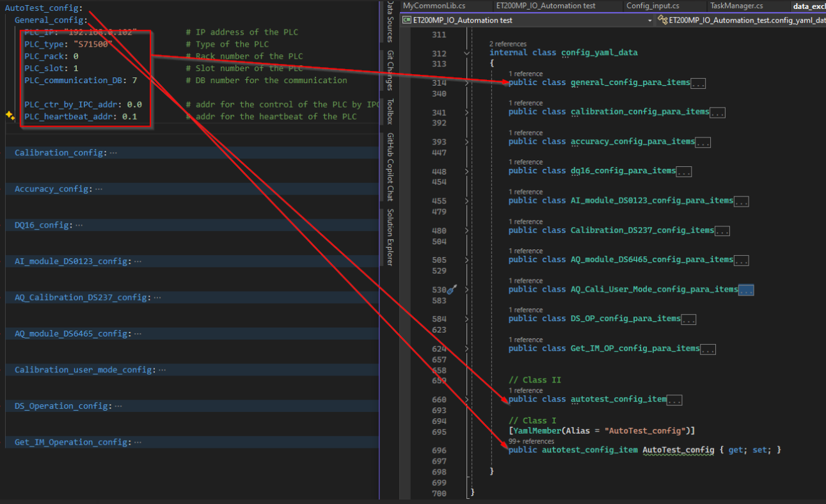The height and width of the screenshot is (504, 826).
Task: Click the class icon before ET200MP_IO_Automation_test.config_yaml_dat
Action: tap(662, 20)
